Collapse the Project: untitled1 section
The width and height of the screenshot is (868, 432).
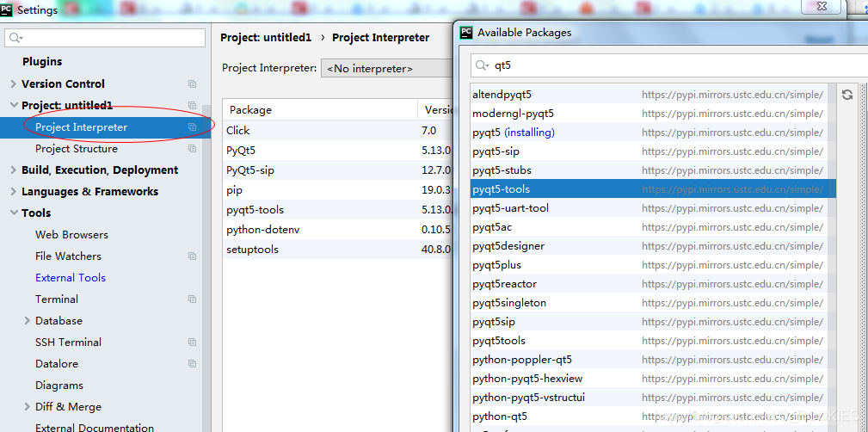point(13,105)
